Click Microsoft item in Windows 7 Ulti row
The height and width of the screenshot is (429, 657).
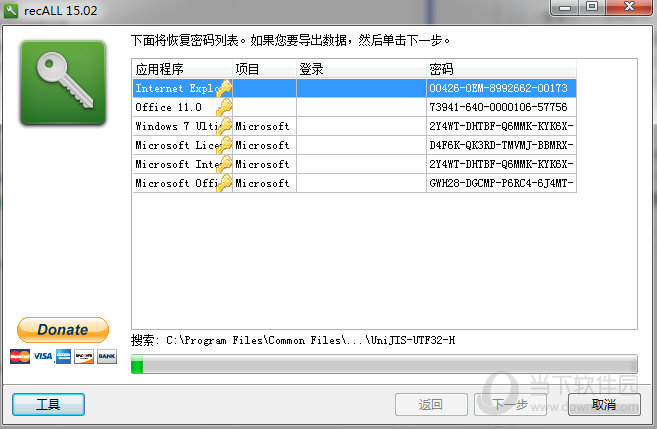coord(262,126)
